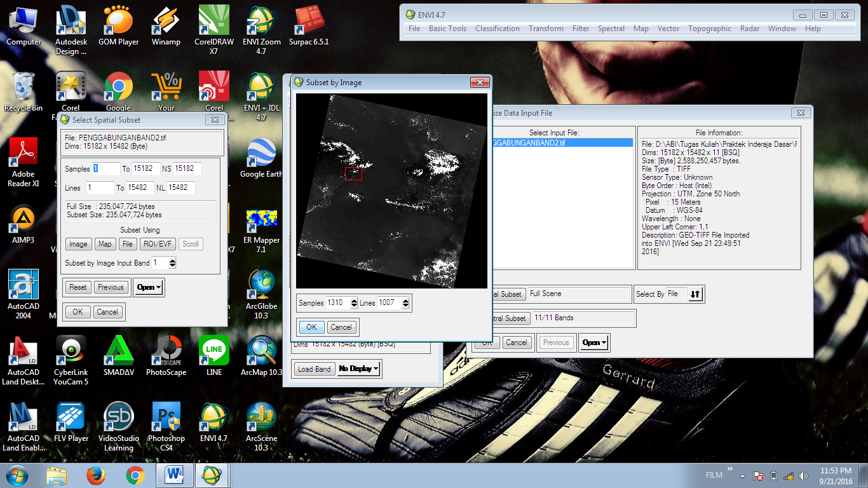Open ArcMap 10.3 shortcut

point(261,356)
